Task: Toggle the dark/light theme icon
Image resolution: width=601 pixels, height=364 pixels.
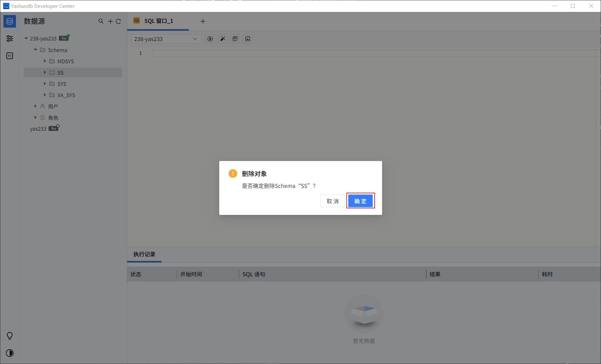Action: pyautogui.click(x=10, y=353)
